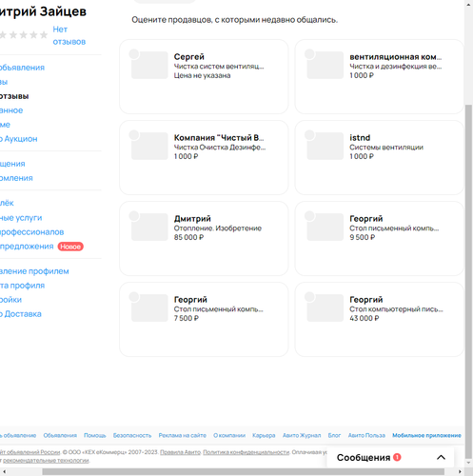Click the vertical scrollbar up arrow
The width and height of the screenshot is (473, 476).
click(x=468, y=5)
